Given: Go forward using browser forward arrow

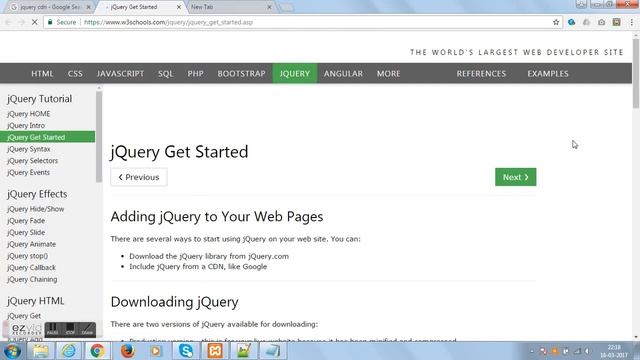Looking at the screenshot, I should tap(21, 22).
